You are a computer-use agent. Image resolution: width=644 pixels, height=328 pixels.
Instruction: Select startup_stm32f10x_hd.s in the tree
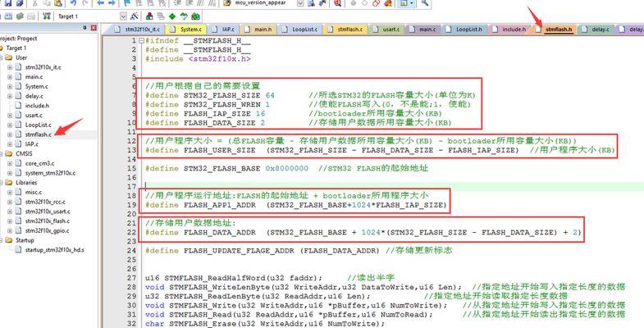[55, 249]
